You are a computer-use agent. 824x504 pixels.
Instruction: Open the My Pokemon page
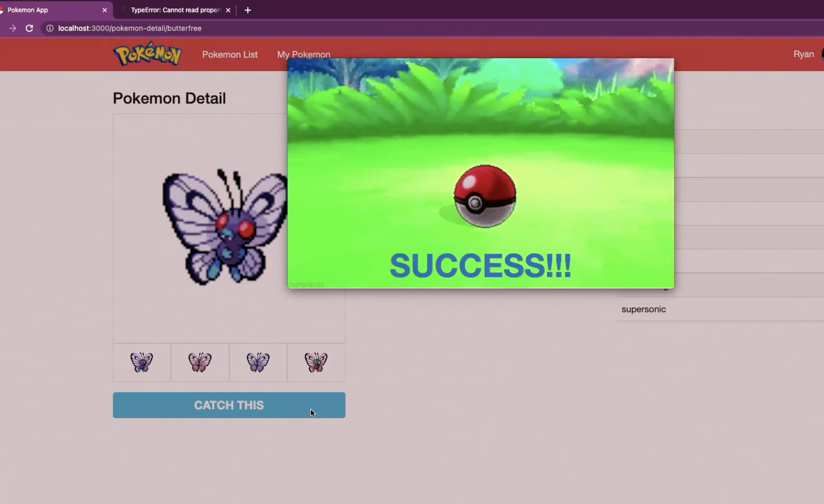pos(303,54)
